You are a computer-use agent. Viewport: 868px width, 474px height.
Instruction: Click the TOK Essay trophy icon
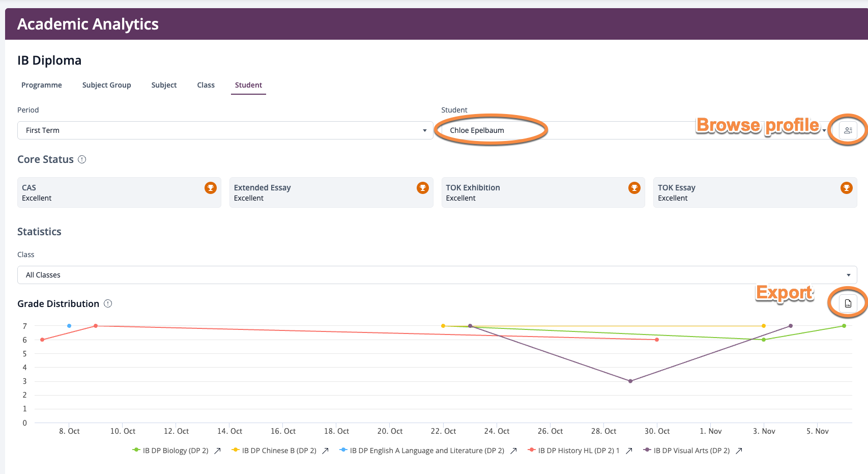pyautogui.click(x=846, y=188)
